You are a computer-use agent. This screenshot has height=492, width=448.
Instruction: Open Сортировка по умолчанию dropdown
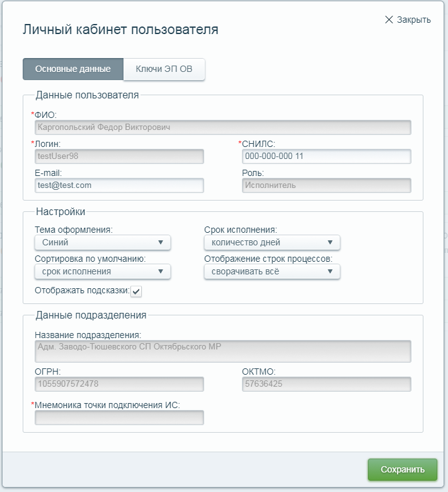tap(103, 272)
